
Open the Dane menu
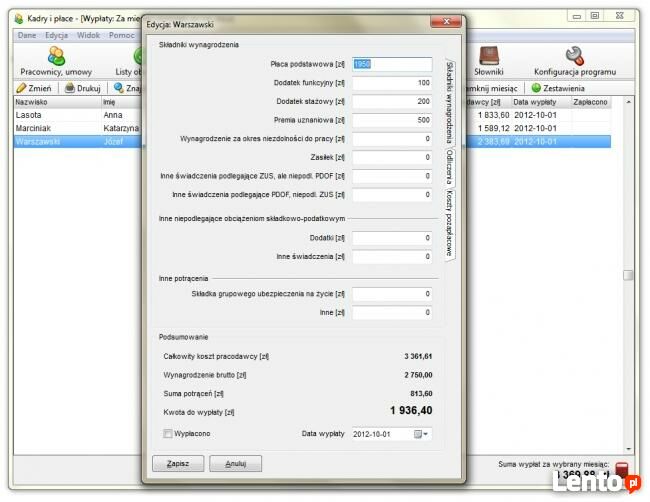[x=27, y=35]
